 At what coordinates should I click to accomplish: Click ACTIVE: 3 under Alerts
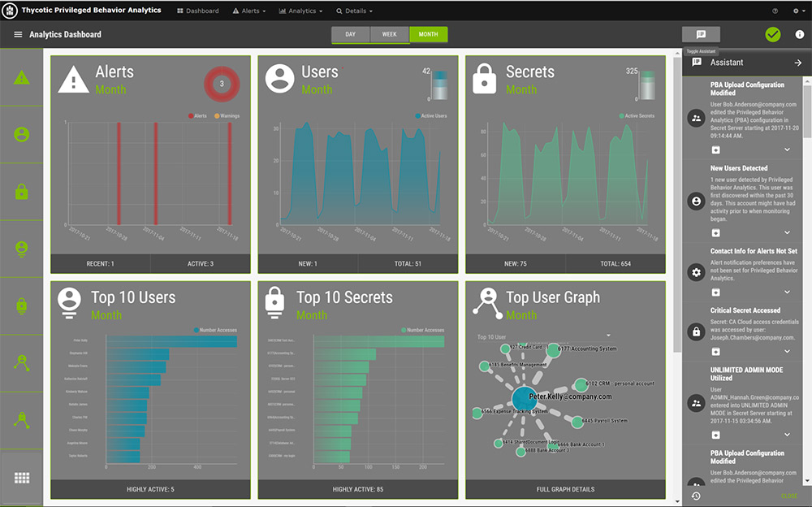[201, 264]
